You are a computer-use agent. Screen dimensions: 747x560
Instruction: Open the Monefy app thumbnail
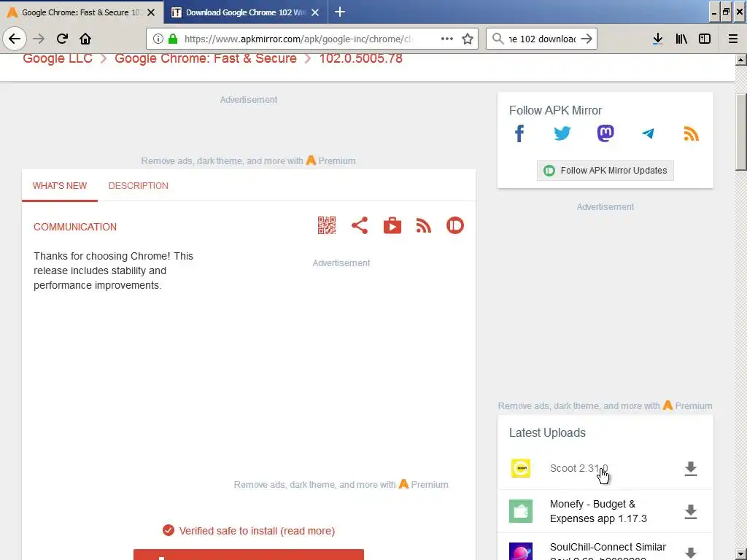pyautogui.click(x=521, y=511)
